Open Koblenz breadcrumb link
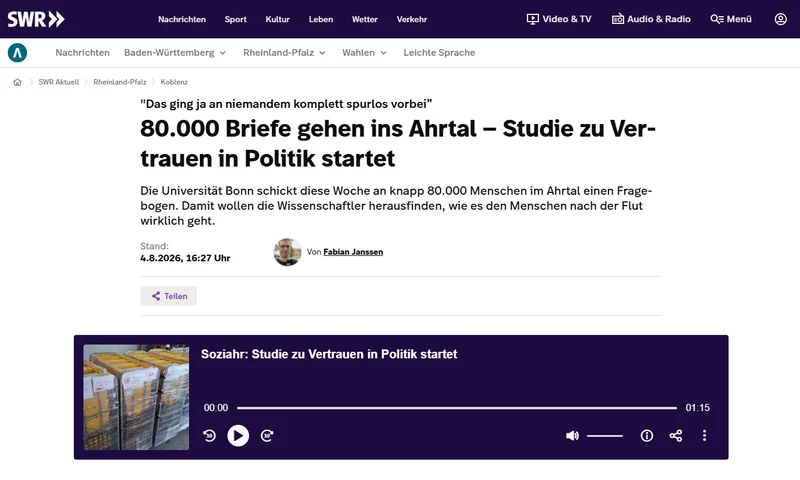The image size is (800, 480). (x=174, y=82)
